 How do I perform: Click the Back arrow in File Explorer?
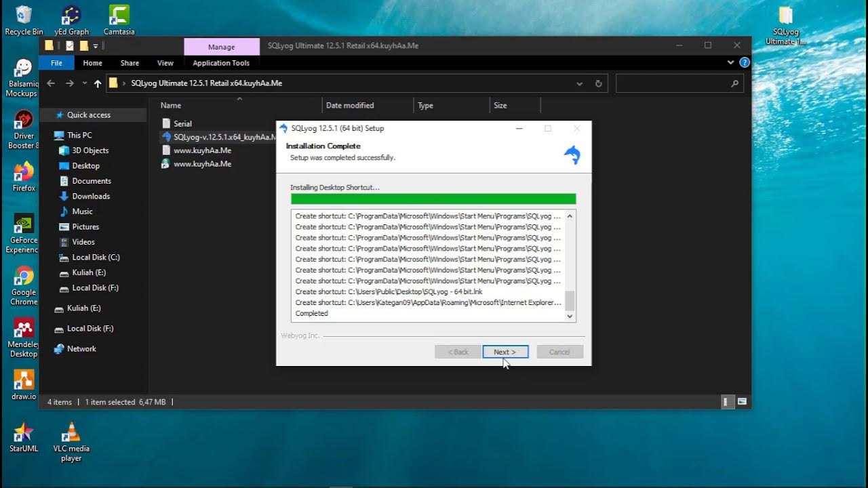(51, 83)
